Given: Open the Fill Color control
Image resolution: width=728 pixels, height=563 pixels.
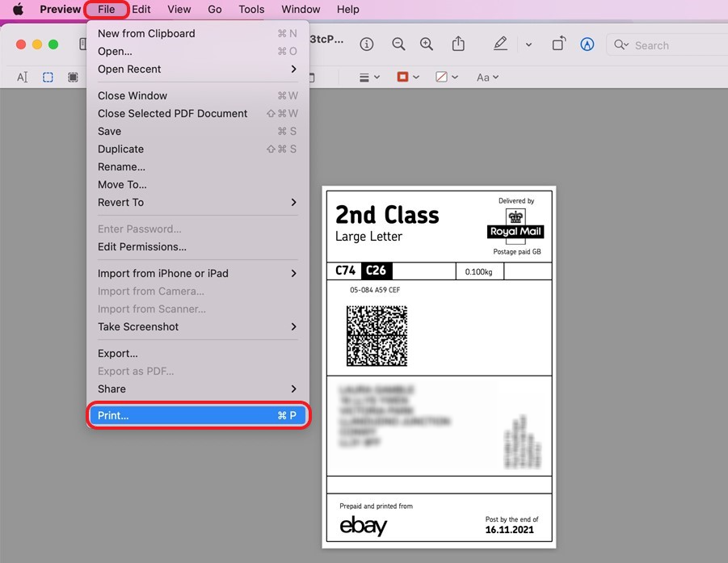Looking at the screenshot, I should point(441,77).
